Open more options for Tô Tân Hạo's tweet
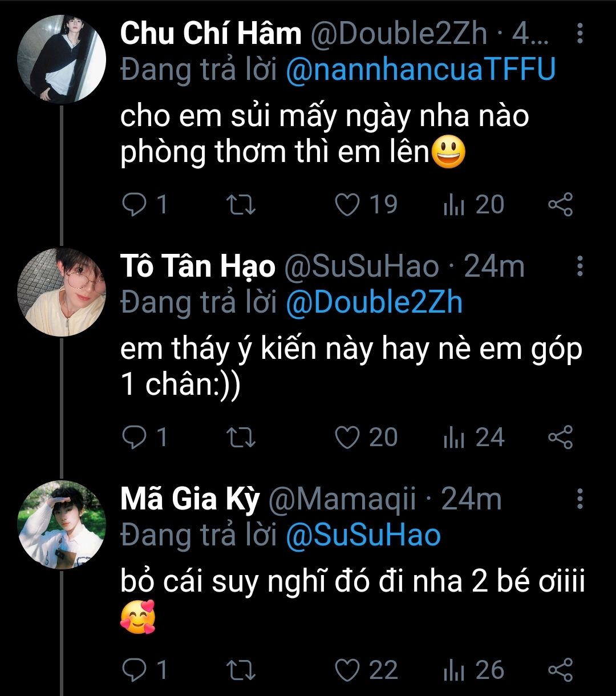 click(579, 266)
